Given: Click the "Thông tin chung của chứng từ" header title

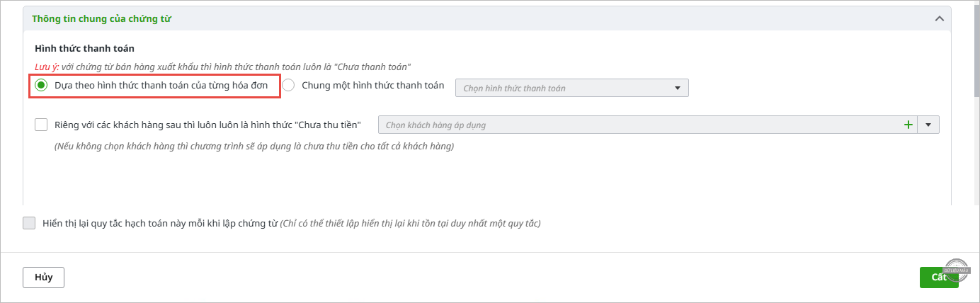Looking at the screenshot, I should [101, 19].
